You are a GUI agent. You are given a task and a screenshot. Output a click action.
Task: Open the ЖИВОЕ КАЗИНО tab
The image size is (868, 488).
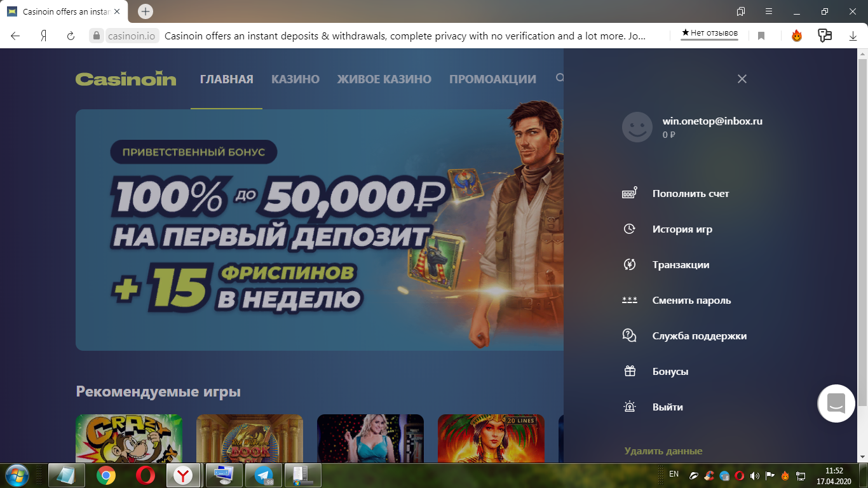click(x=384, y=79)
